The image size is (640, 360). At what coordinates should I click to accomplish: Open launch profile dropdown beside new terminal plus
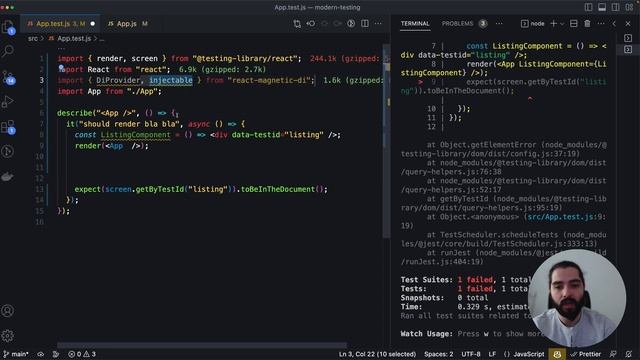click(x=562, y=24)
